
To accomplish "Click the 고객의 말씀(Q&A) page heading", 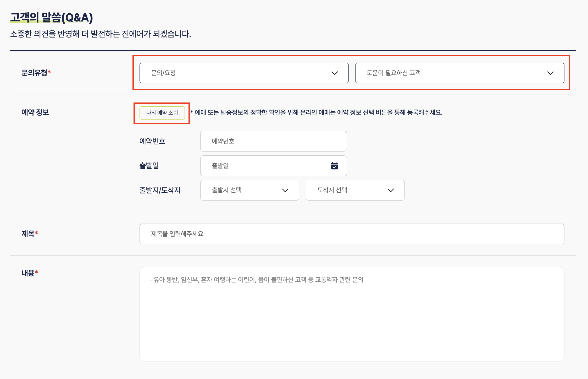I will point(52,18).
